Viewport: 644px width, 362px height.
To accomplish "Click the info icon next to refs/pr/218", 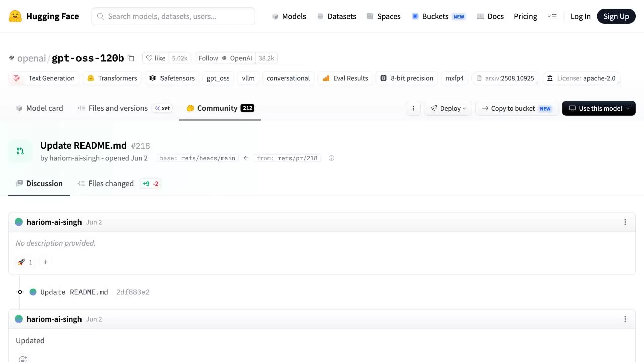I will pos(331,158).
